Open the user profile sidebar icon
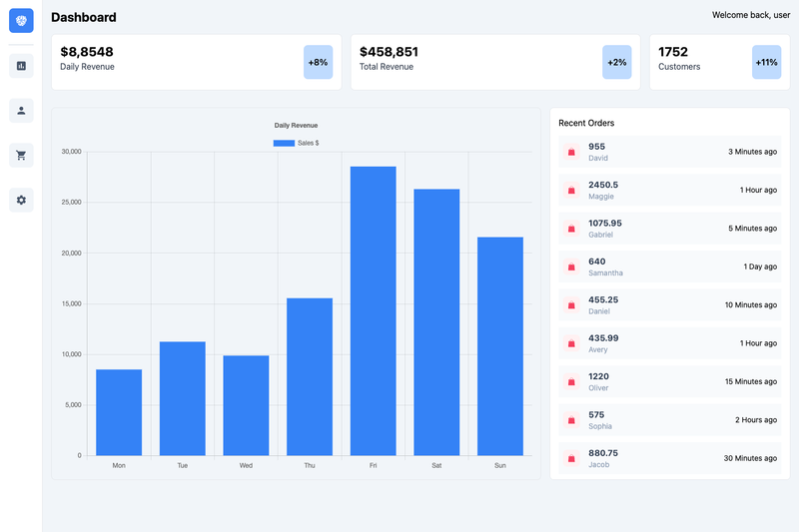 click(x=21, y=111)
